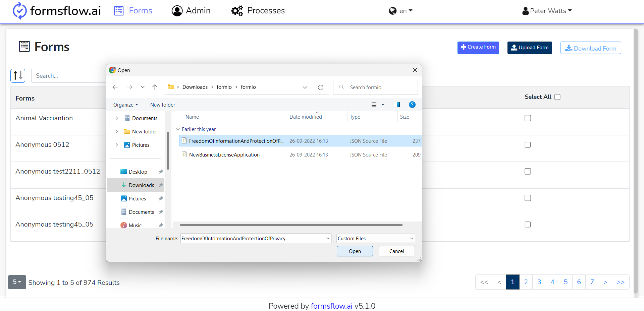The height and width of the screenshot is (311, 644).
Task: Click the Download Form button
Action: click(x=591, y=48)
